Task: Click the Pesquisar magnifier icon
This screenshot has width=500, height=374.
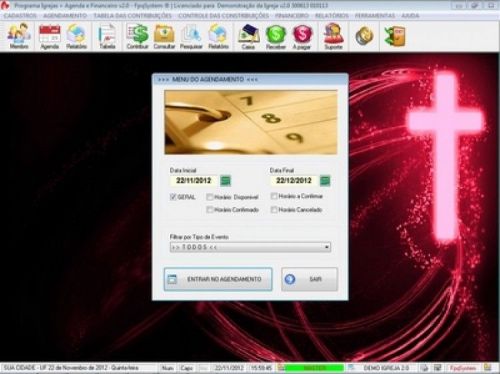Action: coord(191,36)
